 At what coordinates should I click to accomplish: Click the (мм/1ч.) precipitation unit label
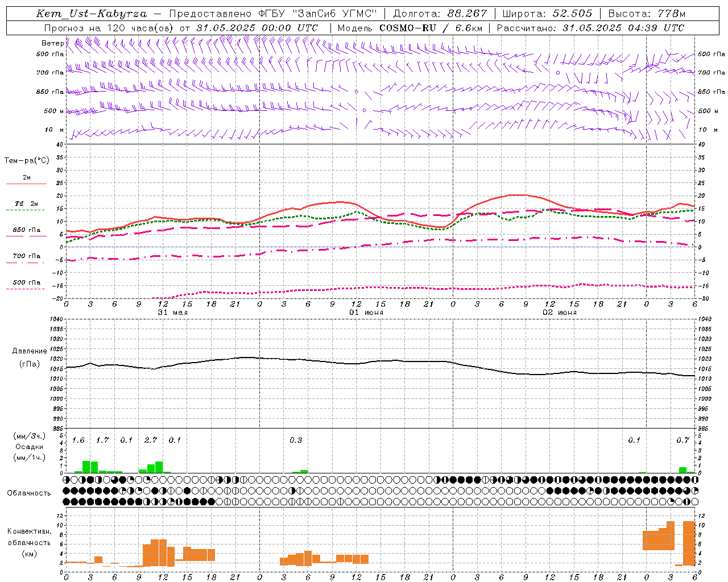point(30,458)
